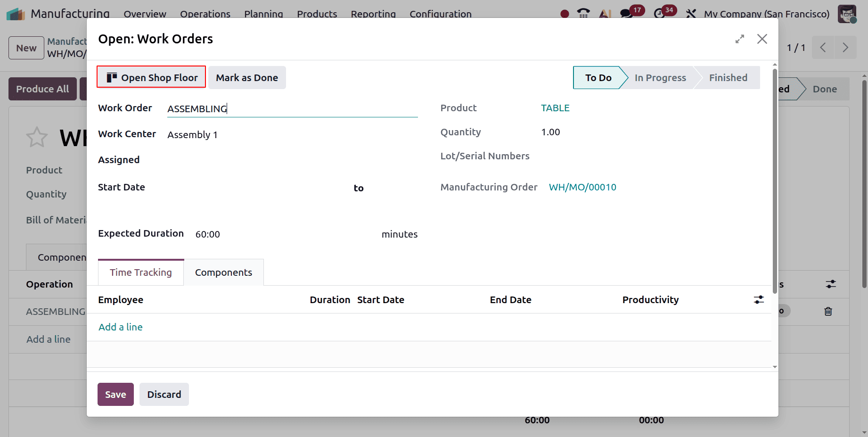Open the TABLE product link
The image size is (868, 437).
[x=555, y=108]
